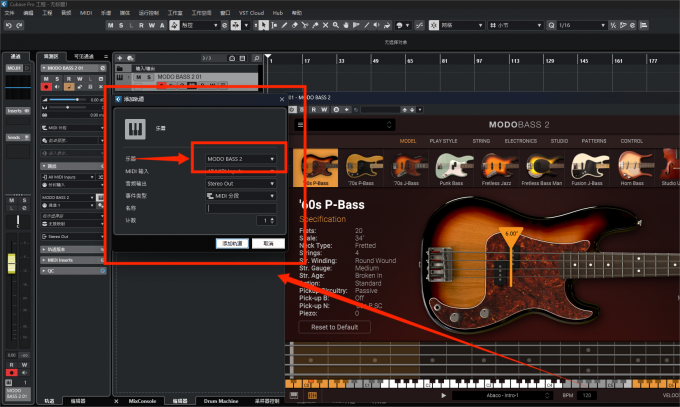Click Reset to Default button

(x=334, y=327)
